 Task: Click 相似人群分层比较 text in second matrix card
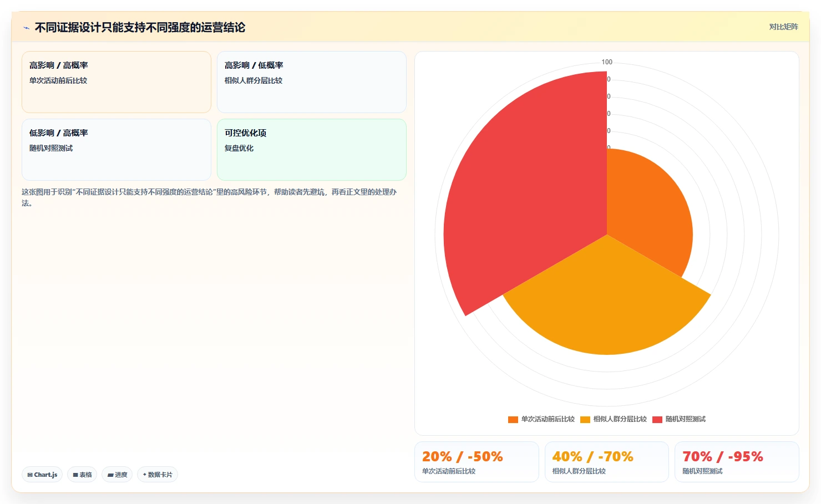[254, 80]
